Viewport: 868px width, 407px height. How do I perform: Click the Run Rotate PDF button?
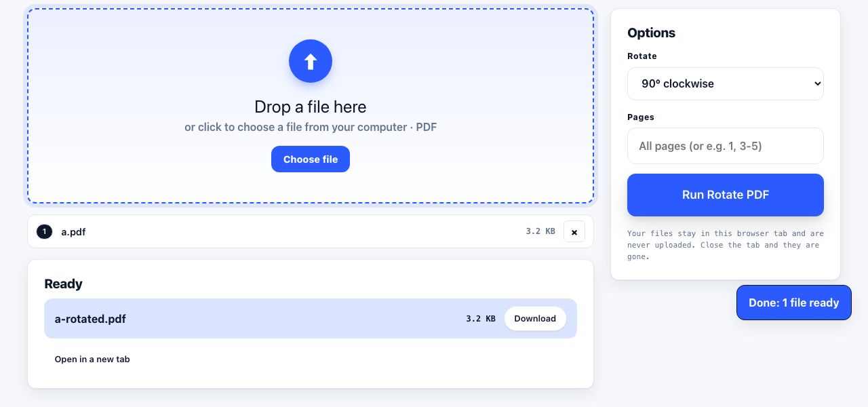pos(726,195)
